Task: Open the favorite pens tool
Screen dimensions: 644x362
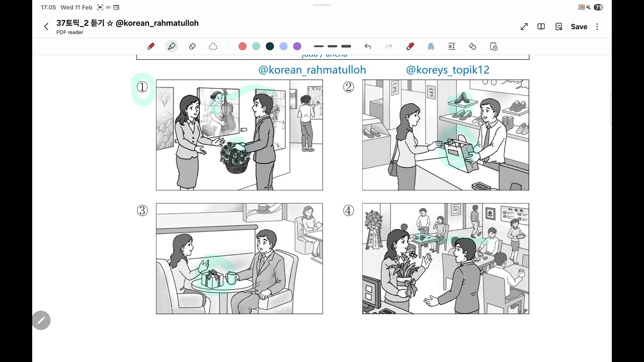Action: (x=410, y=46)
